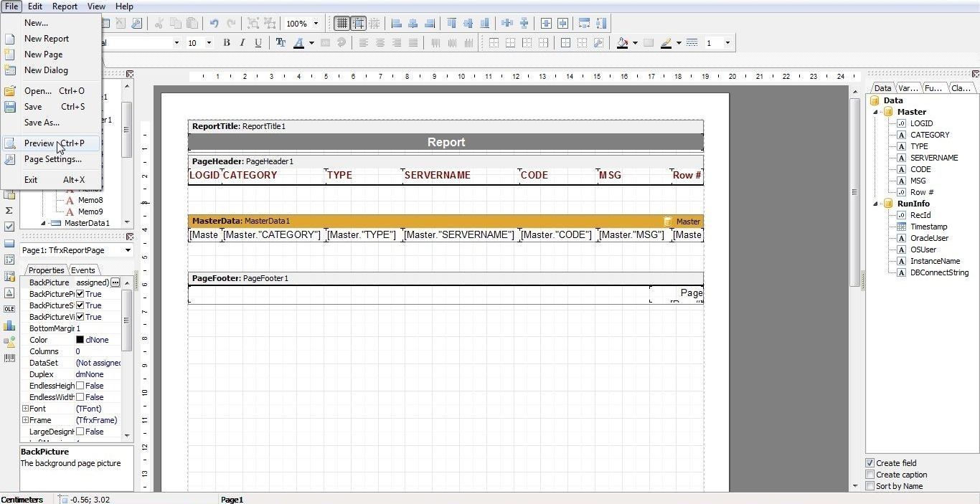The height and width of the screenshot is (504, 980).
Task: Uncheck the Create field checkbox
Action: [870, 463]
